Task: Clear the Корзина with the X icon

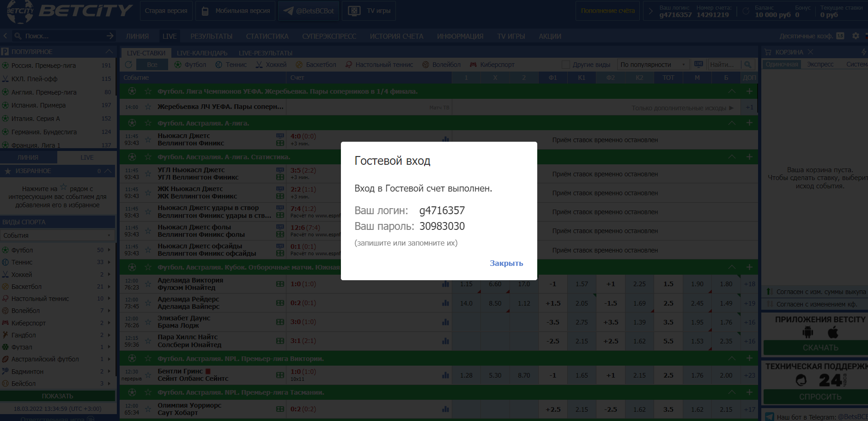Action: coord(810,52)
